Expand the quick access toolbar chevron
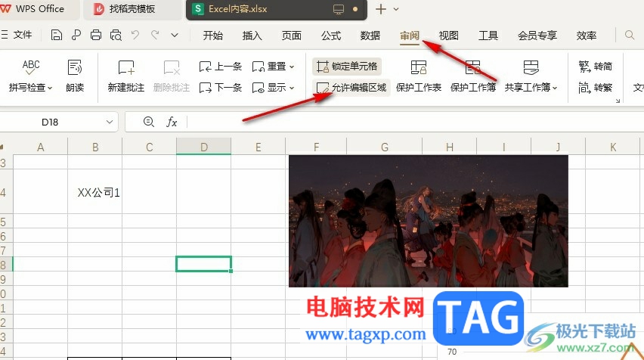 pyautogui.click(x=175, y=36)
